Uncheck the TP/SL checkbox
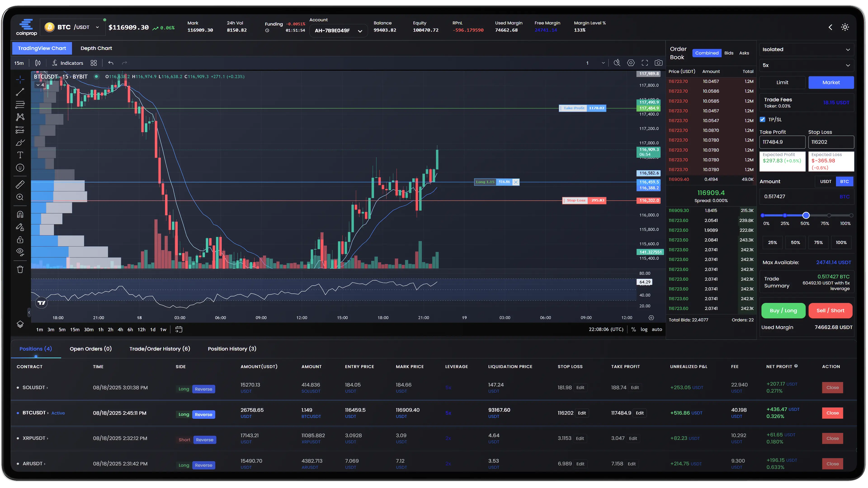 tap(762, 120)
